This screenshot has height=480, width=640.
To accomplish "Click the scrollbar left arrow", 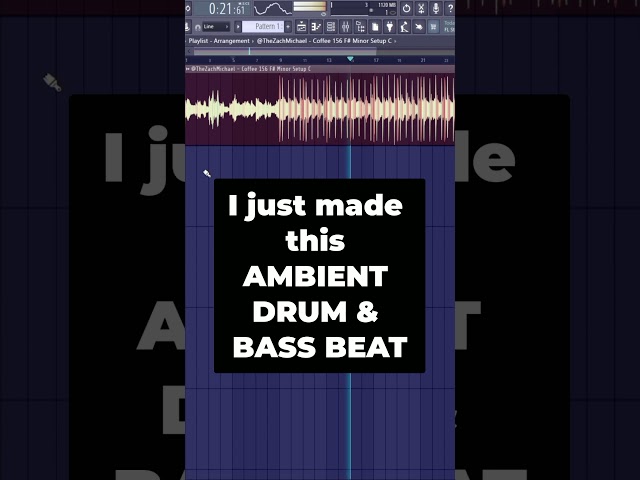I will tap(189, 52).
